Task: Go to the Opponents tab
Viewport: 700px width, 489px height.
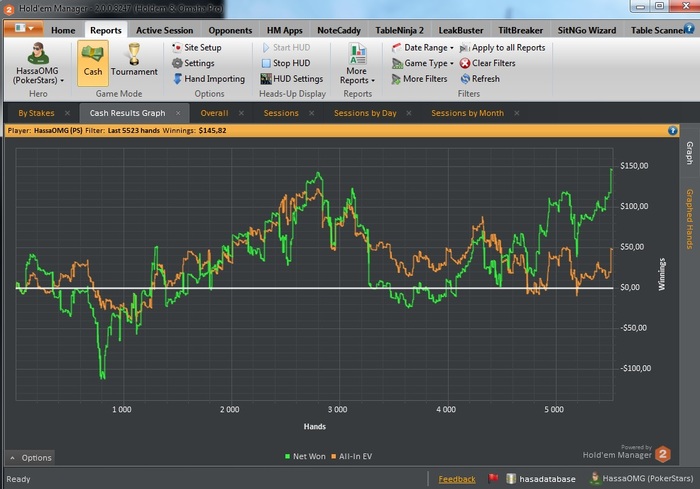Action: coord(230,30)
